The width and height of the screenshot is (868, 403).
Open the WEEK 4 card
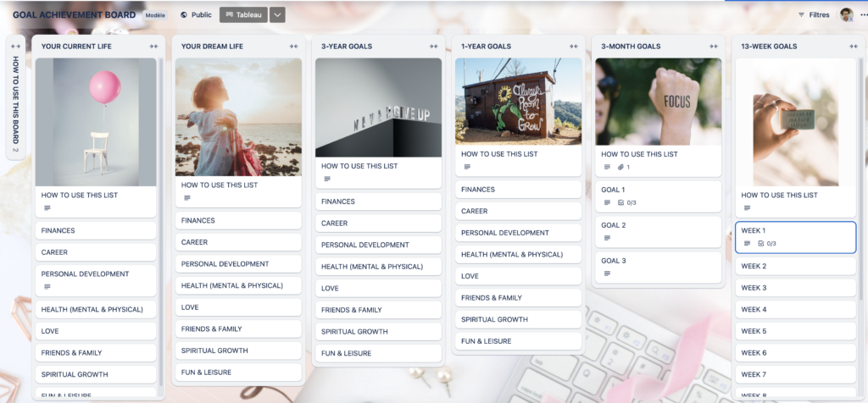point(795,310)
